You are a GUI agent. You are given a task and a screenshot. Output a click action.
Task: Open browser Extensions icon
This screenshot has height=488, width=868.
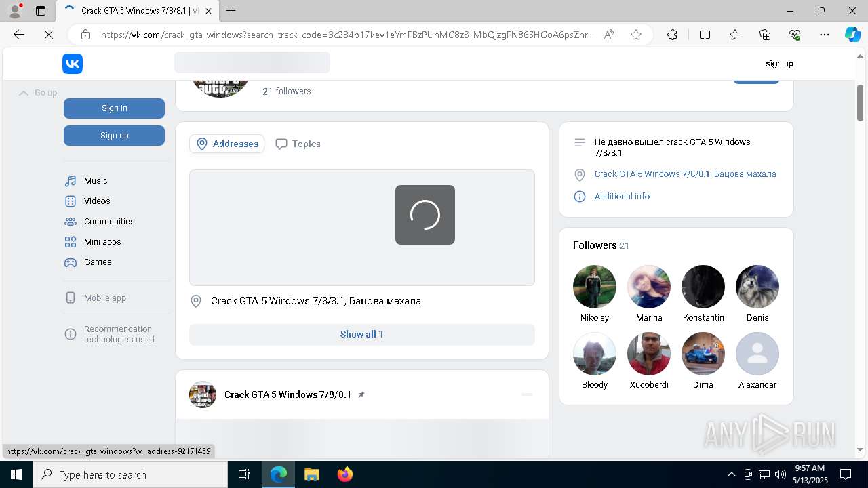(672, 35)
